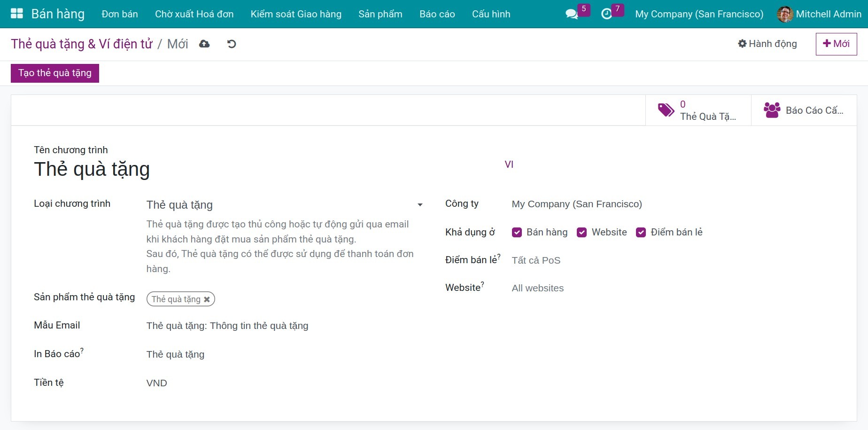This screenshot has height=430, width=868.
Task: Open the In Báo cáo selection field
Action: (x=285, y=354)
